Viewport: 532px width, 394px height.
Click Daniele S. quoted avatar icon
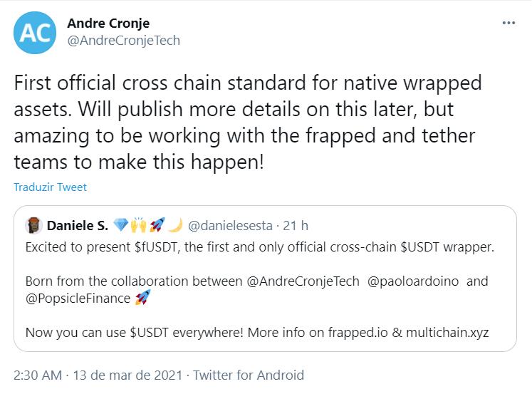(x=34, y=226)
